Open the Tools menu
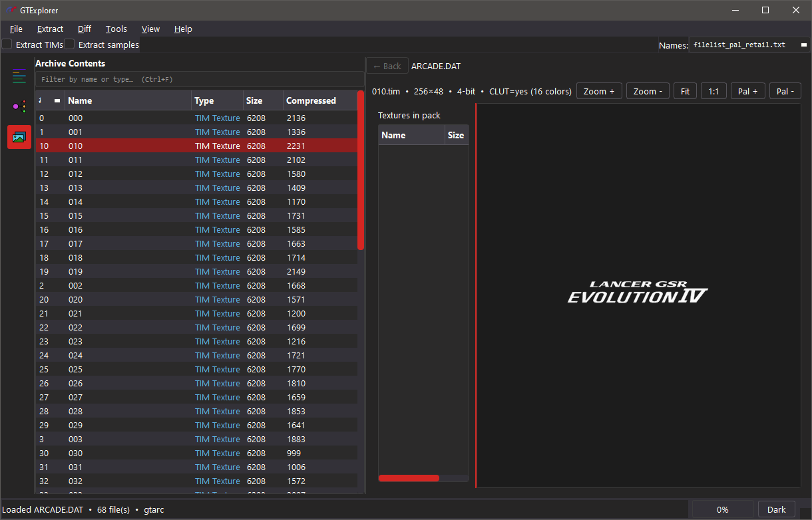The height and width of the screenshot is (520, 812). pos(116,29)
